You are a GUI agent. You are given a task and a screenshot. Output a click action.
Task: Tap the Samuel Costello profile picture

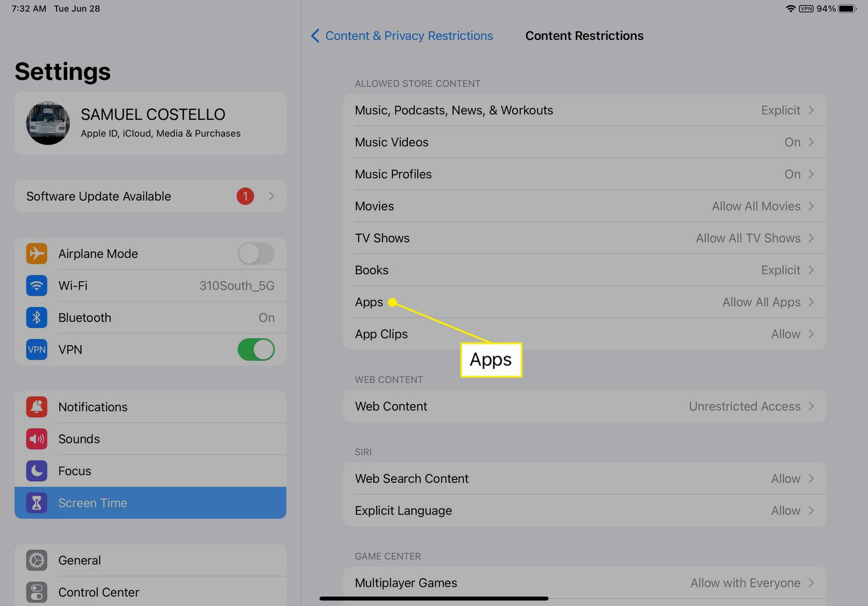coord(48,123)
